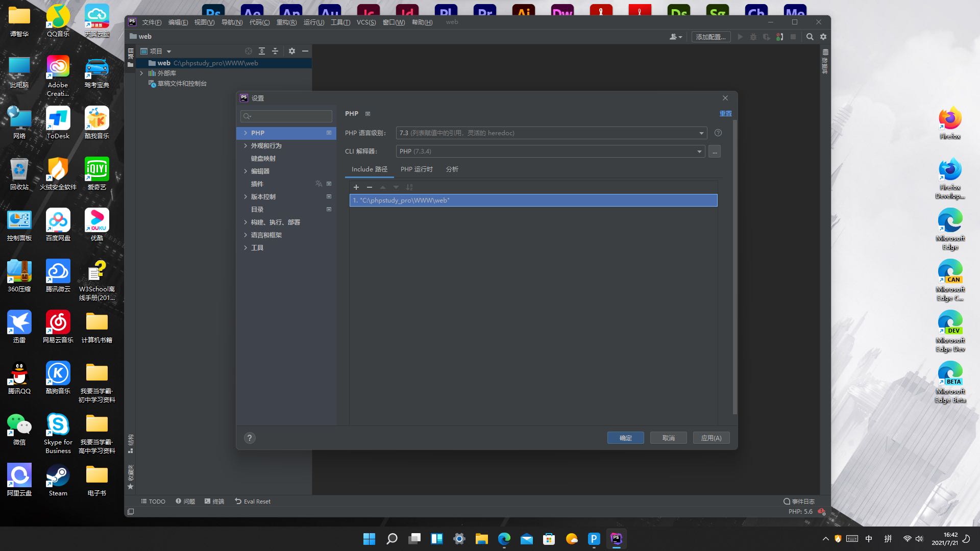Open the 重构(R) menu
Image resolution: width=980 pixels, height=551 pixels.
(x=286, y=22)
